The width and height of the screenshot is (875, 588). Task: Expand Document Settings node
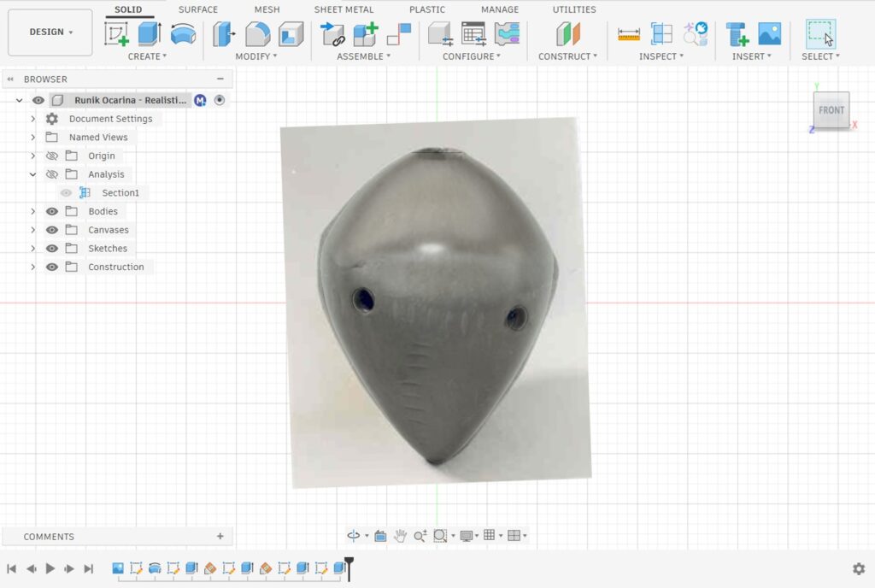coord(33,119)
